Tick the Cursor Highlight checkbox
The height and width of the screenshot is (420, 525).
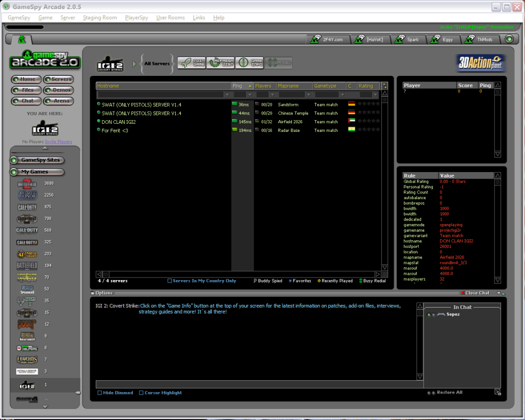tap(141, 393)
